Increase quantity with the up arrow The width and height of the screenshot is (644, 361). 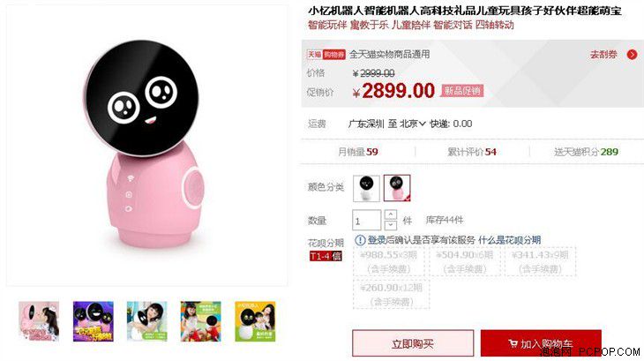click(390, 214)
